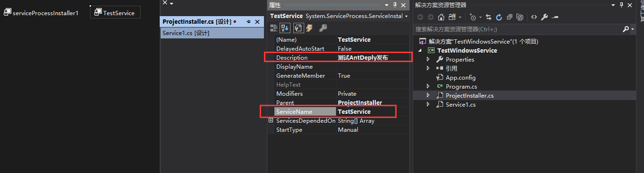Show all files in Solution Explorer
This screenshot has width=644, height=173.
[520, 17]
